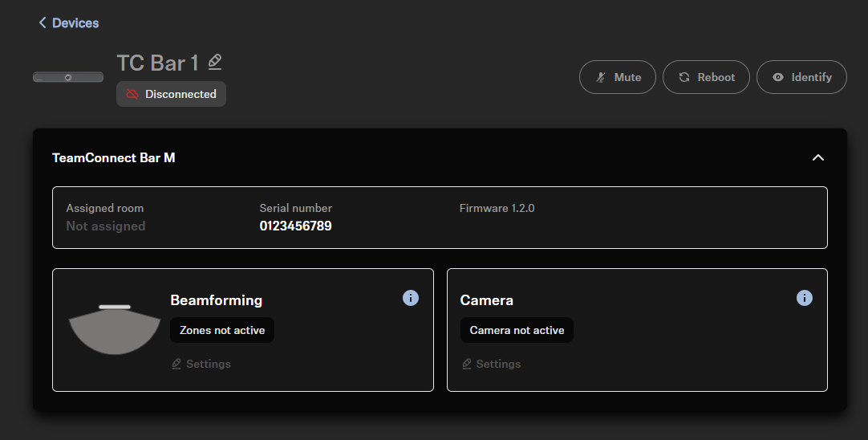Select the serial number 0123456789

point(295,226)
